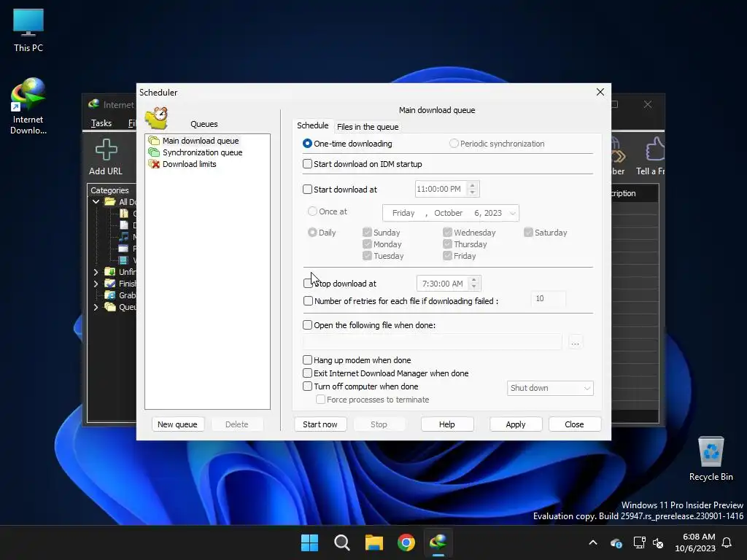Image resolution: width=747 pixels, height=560 pixels.
Task: Click start time spinner up arrow
Action: (x=472, y=186)
